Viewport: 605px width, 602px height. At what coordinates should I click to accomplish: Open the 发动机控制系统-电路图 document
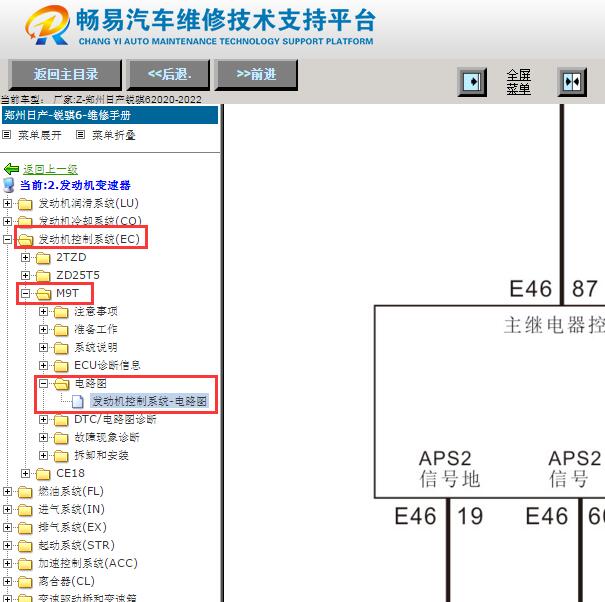click(x=149, y=401)
